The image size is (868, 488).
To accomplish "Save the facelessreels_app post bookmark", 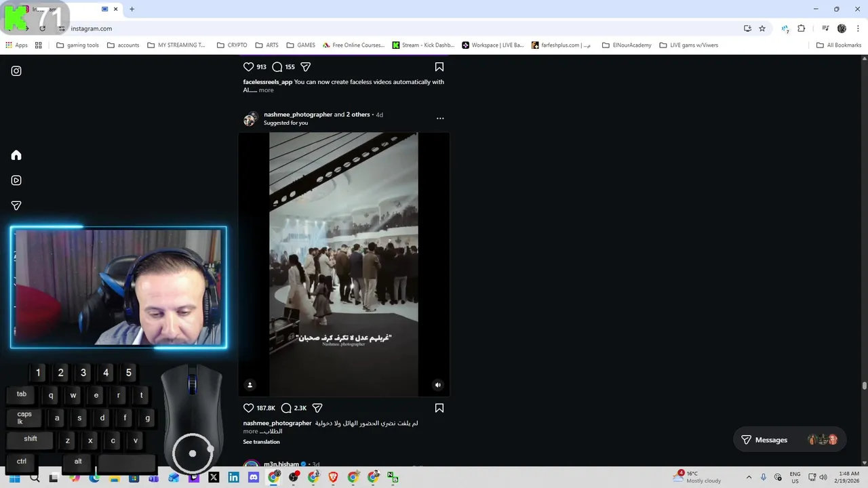I will pyautogui.click(x=439, y=67).
